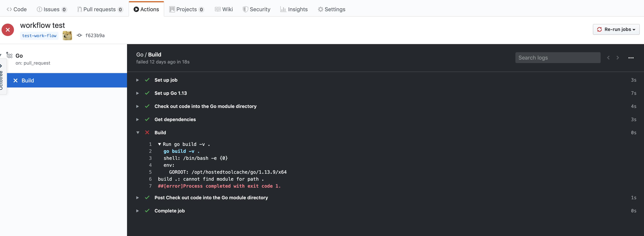
Task: Open the Re-run jobs dropdown
Action: (x=616, y=29)
